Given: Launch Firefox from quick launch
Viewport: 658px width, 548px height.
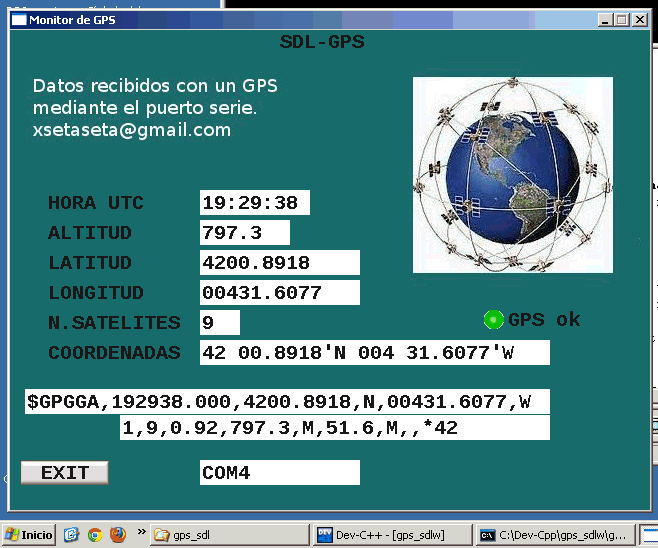Looking at the screenshot, I should coord(117,535).
